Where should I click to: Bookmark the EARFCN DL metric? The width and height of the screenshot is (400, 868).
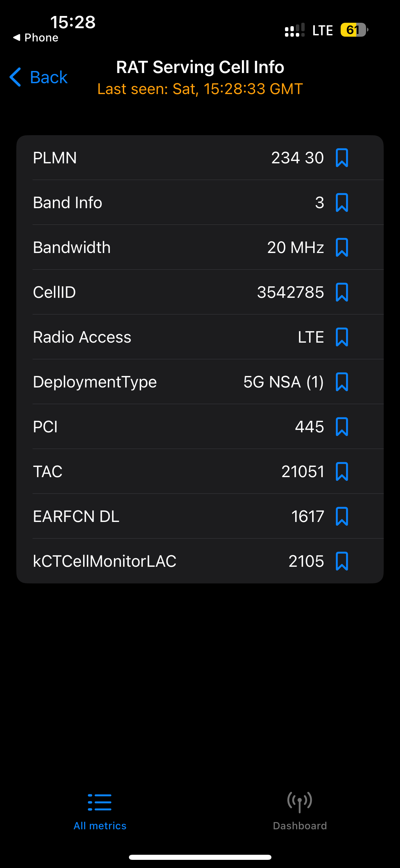342,517
